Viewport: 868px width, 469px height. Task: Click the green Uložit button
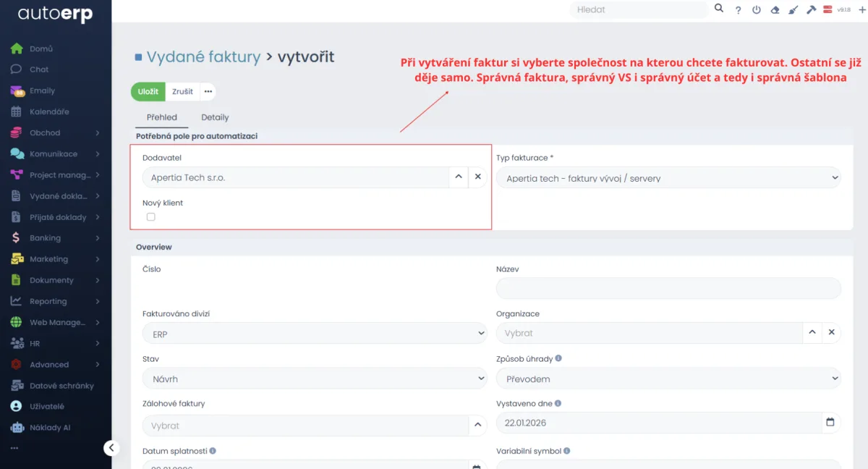coord(147,91)
